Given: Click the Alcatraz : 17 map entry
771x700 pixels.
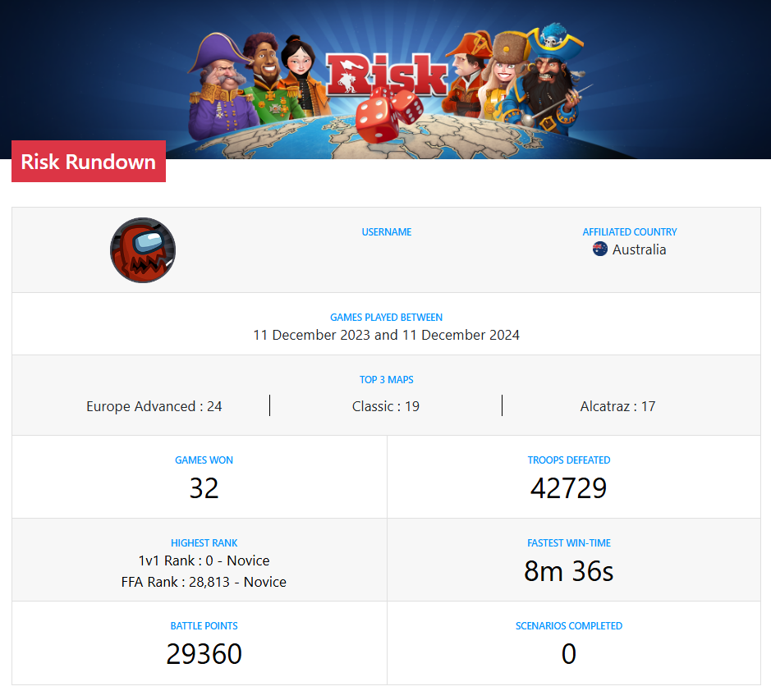Looking at the screenshot, I should pyautogui.click(x=617, y=406).
